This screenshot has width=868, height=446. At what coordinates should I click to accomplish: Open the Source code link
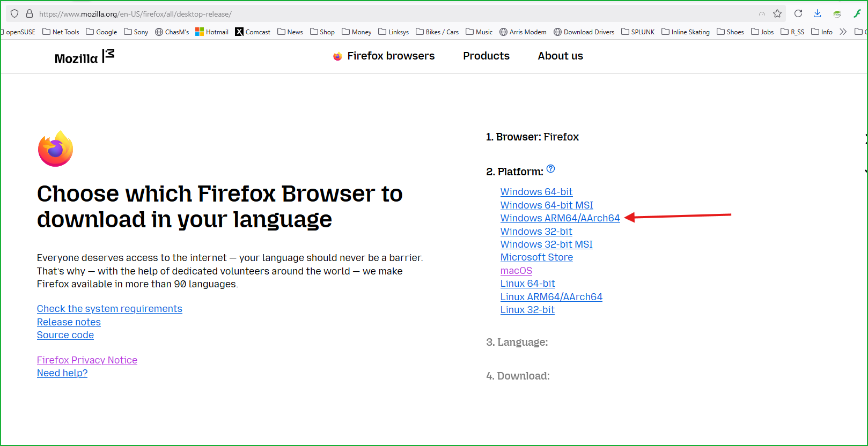(x=65, y=335)
